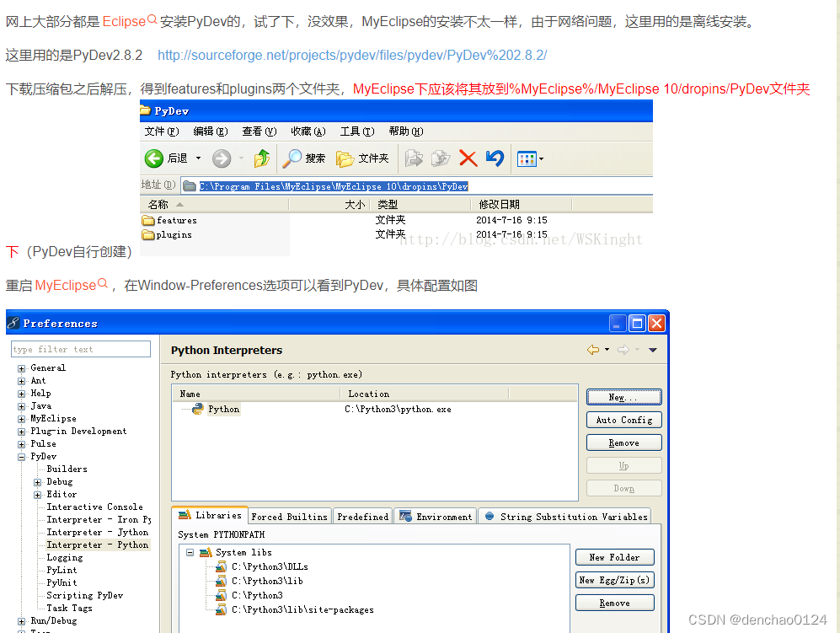Click the New... interpreter button
The height and width of the screenshot is (633, 840).
[624, 397]
